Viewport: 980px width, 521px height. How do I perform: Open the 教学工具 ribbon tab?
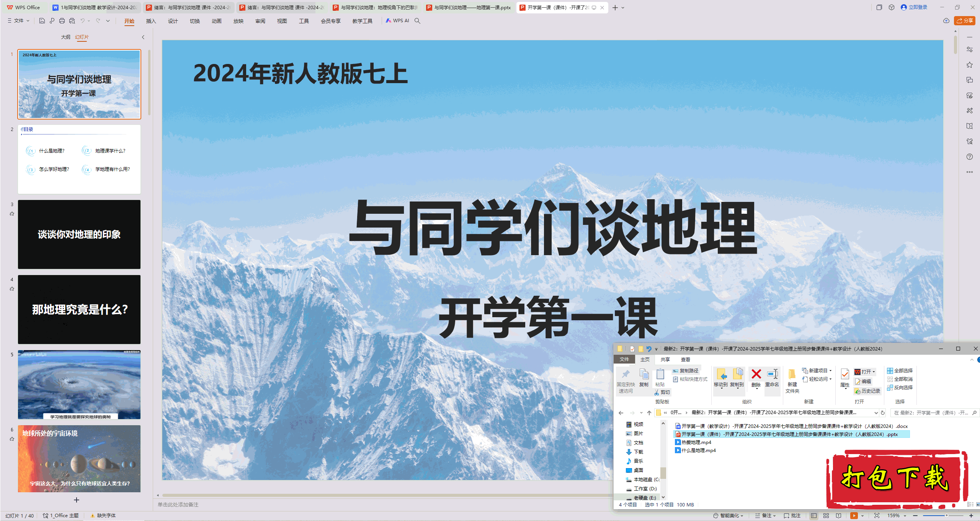tap(363, 21)
